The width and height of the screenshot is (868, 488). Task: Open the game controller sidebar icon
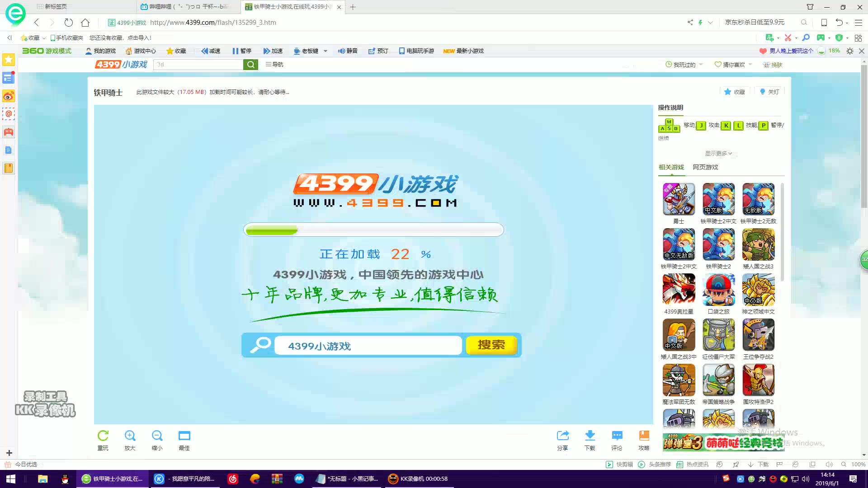(x=9, y=132)
